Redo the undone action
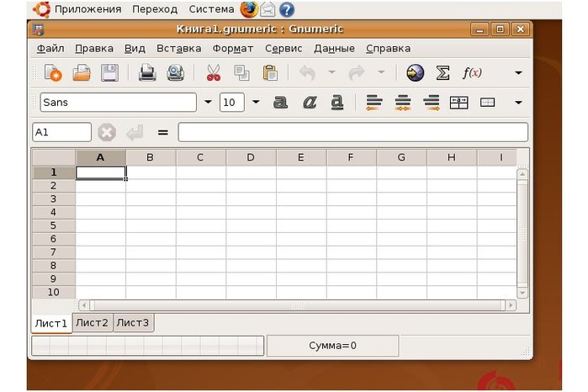The width and height of the screenshot is (588, 392). [357, 73]
